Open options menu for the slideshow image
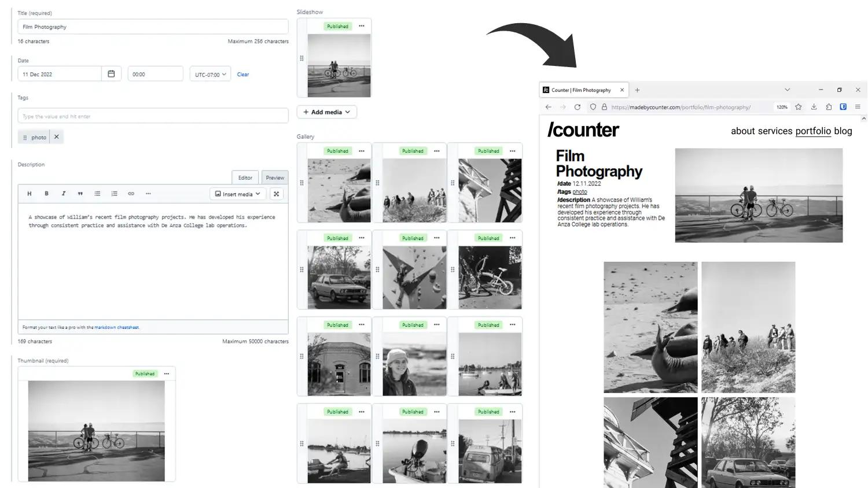868x488 pixels. pos(362,26)
